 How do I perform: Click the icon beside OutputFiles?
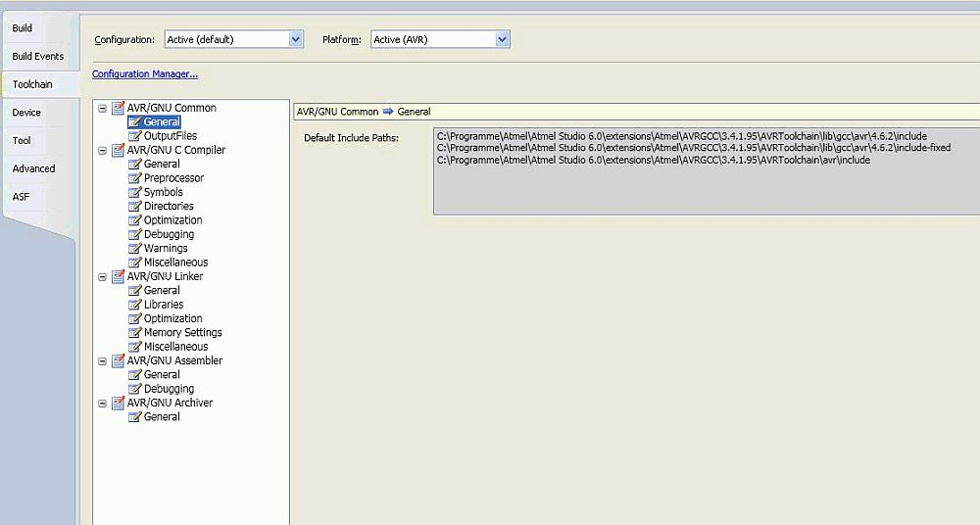(x=134, y=135)
